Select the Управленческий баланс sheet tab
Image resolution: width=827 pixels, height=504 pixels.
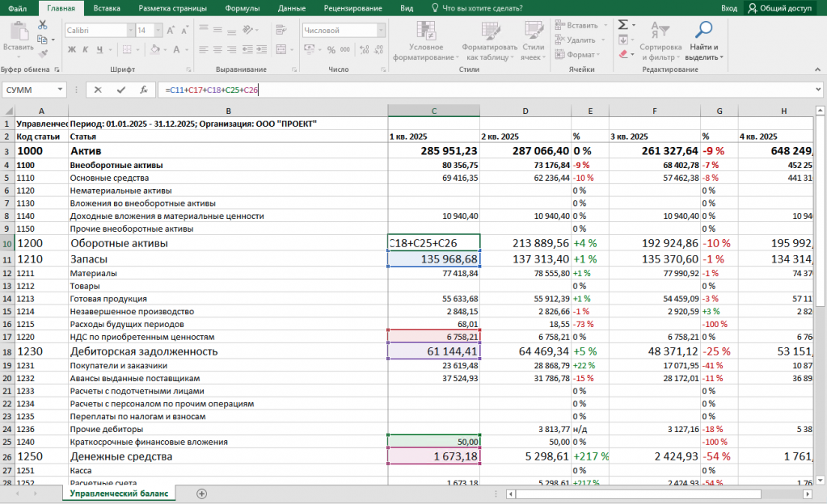pos(119,493)
